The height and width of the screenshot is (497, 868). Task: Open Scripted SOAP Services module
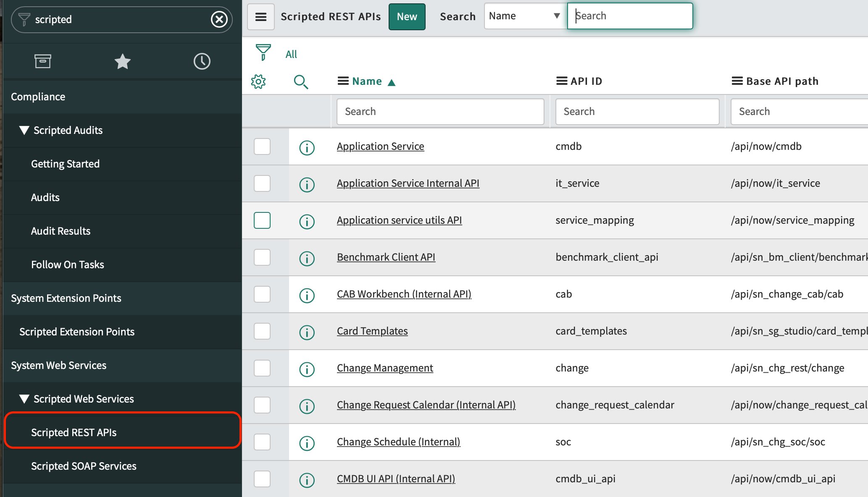coord(84,466)
